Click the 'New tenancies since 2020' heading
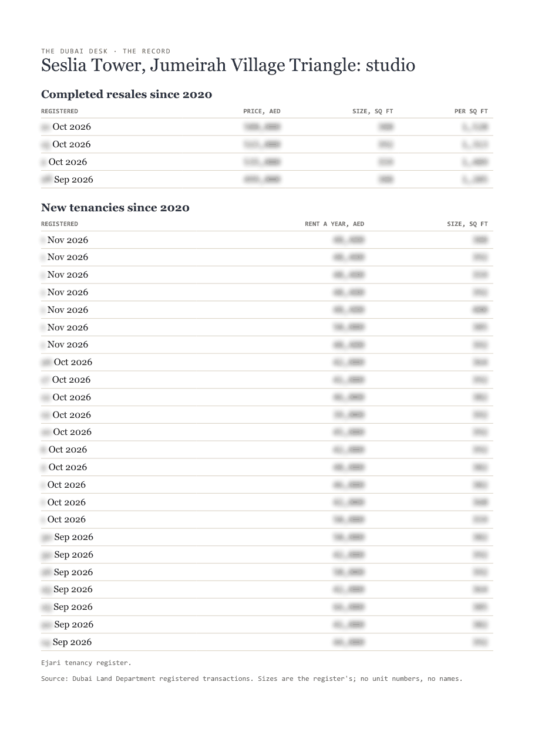This screenshot has height=756, width=535. pos(115,207)
